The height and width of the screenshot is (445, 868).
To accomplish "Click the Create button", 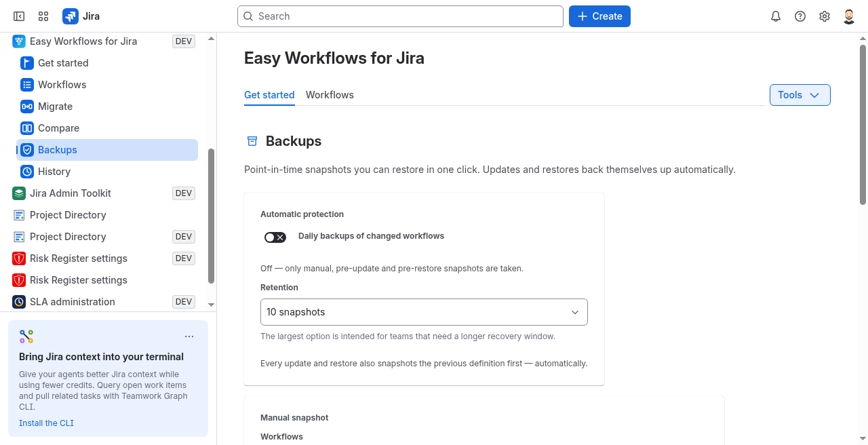I will (x=599, y=16).
